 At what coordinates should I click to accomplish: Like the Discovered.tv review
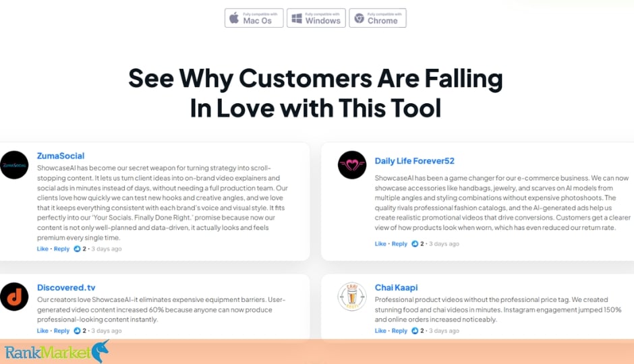(x=42, y=330)
